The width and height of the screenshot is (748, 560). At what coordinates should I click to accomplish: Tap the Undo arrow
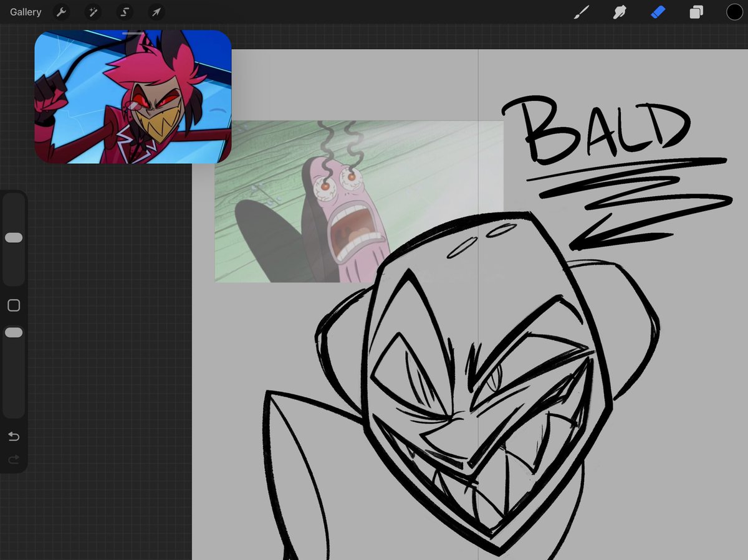[14, 437]
